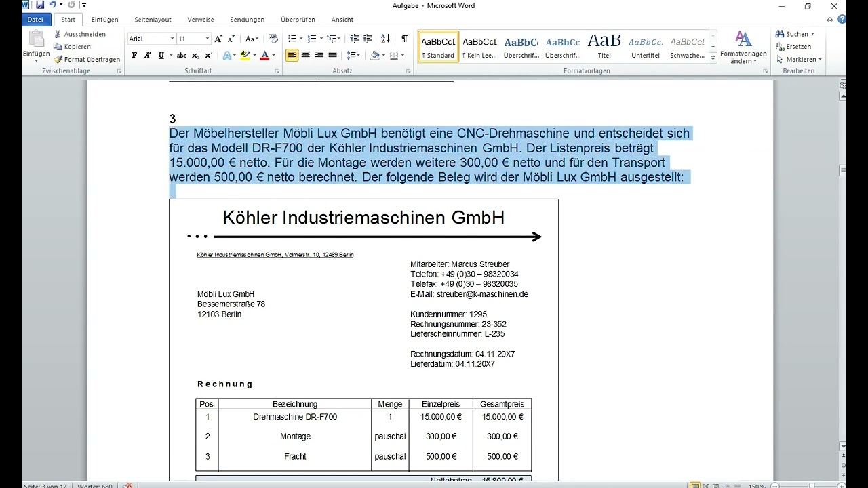Image resolution: width=868 pixels, height=488 pixels.
Task: Toggle bold formatting (F)
Action: pos(134,56)
